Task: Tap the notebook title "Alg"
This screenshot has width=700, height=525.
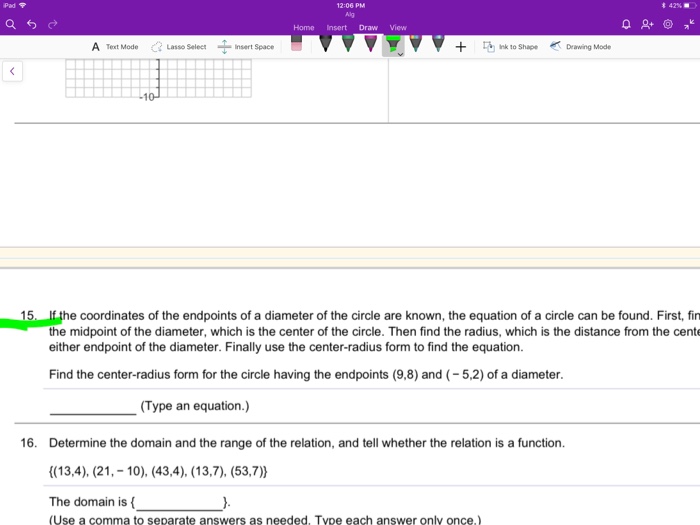Action: pyautogui.click(x=350, y=14)
